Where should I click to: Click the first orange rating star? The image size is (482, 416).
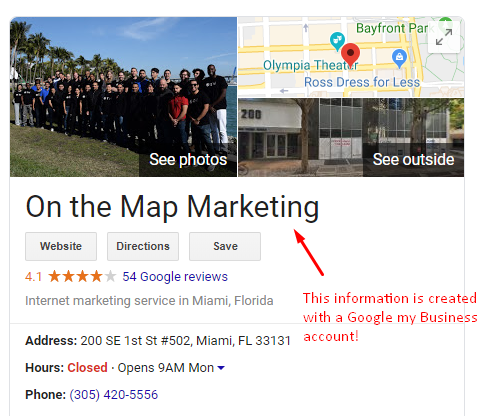(54, 276)
